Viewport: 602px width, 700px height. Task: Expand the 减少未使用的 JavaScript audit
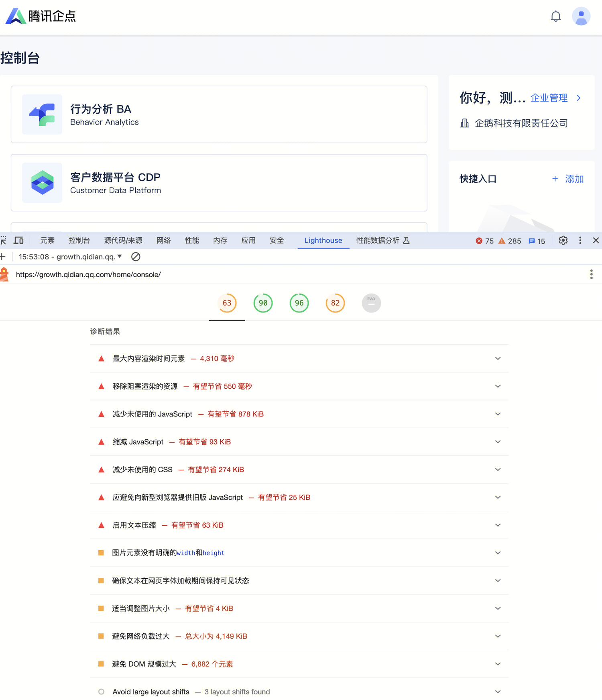point(299,414)
